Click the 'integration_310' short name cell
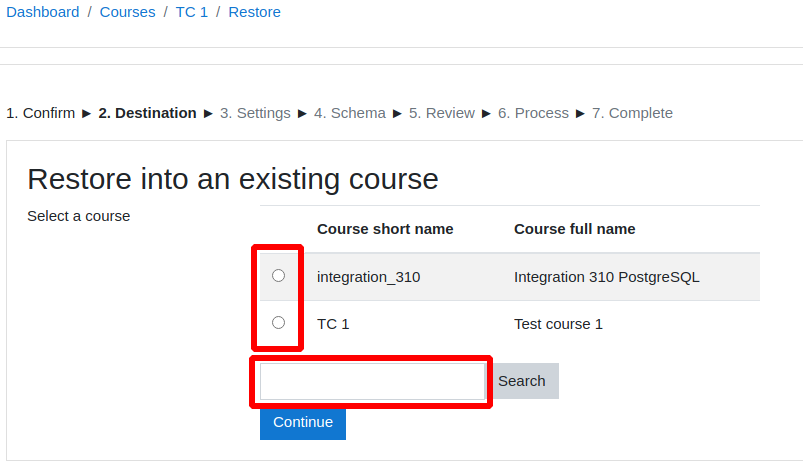The width and height of the screenshot is (803, 468). pyautogui.click(x=369, y=277)
